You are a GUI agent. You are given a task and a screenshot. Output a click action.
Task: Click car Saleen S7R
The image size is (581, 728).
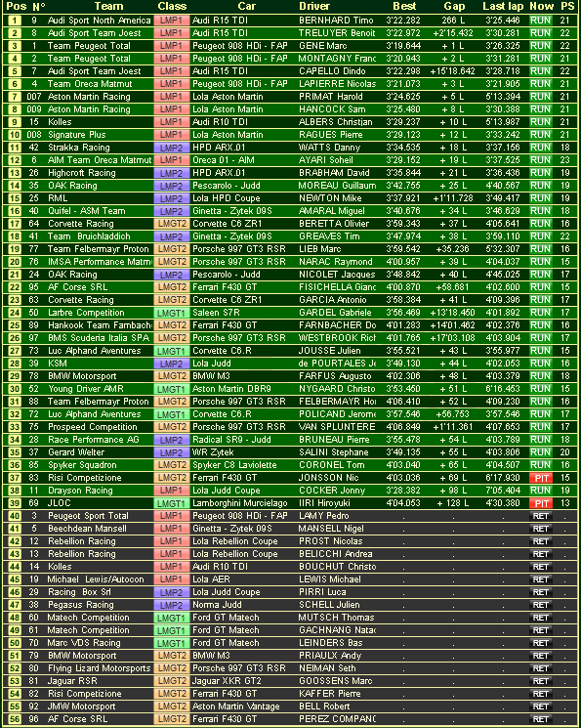pyautogui.click(x=216, y=313)
